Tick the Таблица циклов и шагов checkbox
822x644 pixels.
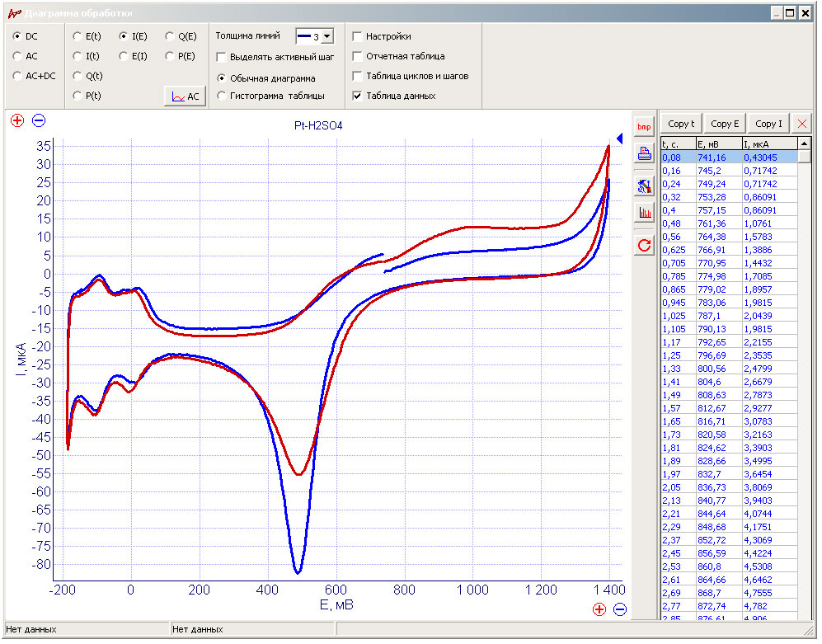pos(358,76)
